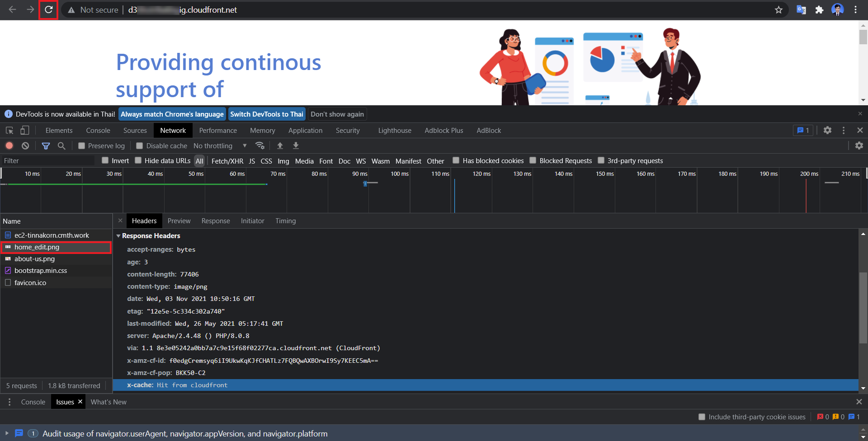Stop recording the network log

tap(9, 145)
